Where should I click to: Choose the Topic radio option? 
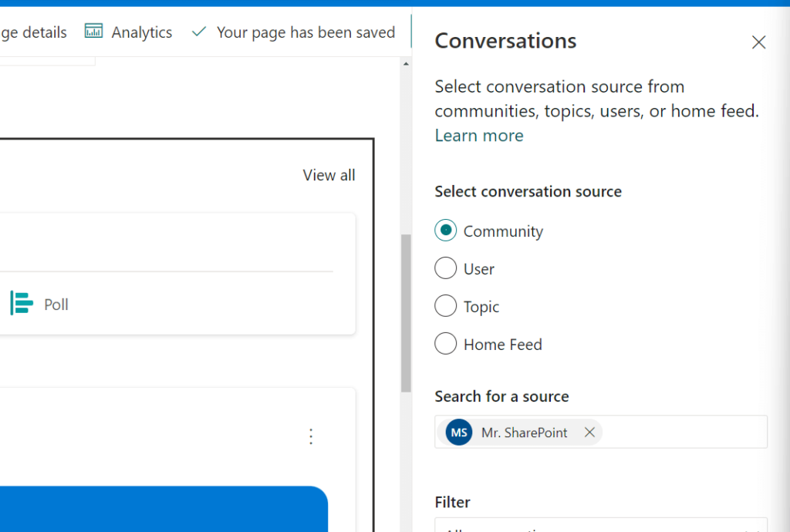coord(445,306)
